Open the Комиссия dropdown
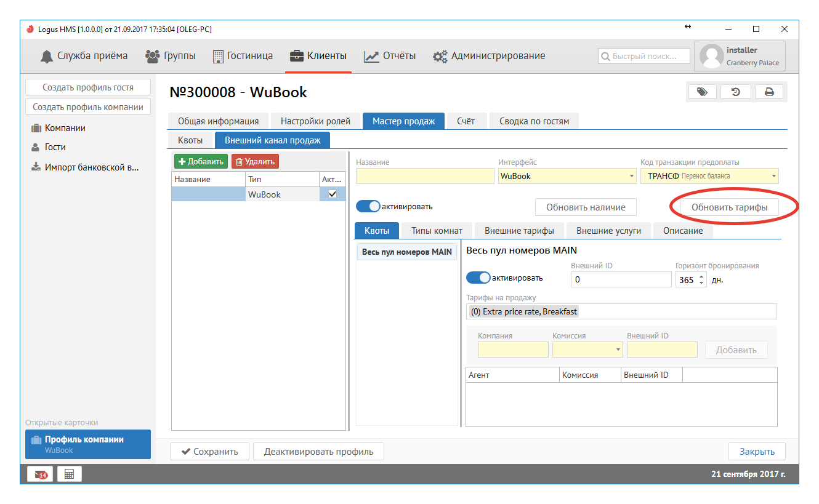 click(x=587, y=350)
